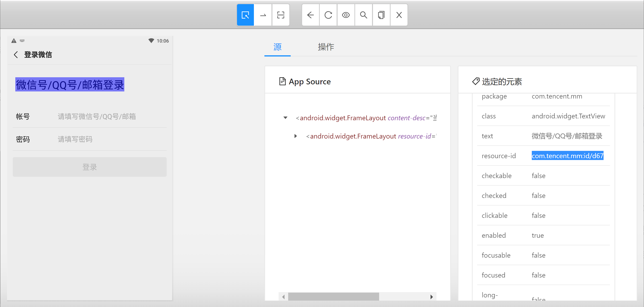Click the package value com.tencent.mm

pos(557,96)
